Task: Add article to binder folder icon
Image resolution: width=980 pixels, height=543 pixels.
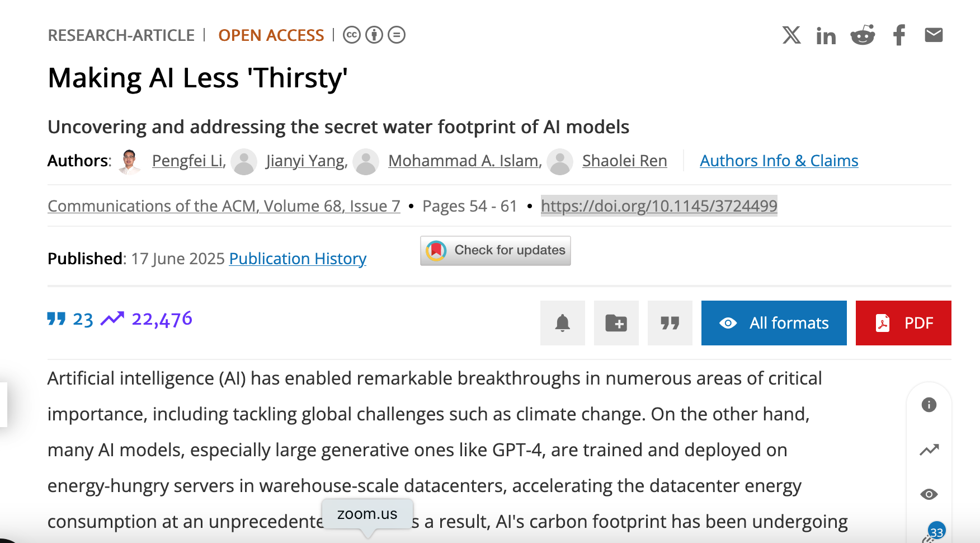Action: 616,323
